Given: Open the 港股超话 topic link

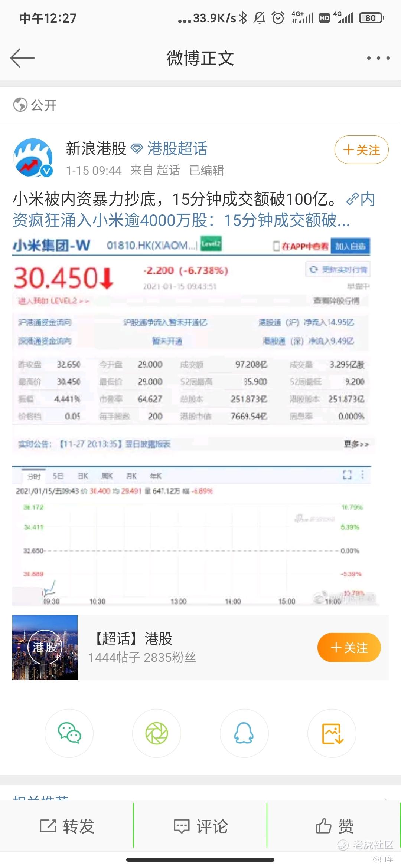Looking at the screenshot, I should point(177,148).
